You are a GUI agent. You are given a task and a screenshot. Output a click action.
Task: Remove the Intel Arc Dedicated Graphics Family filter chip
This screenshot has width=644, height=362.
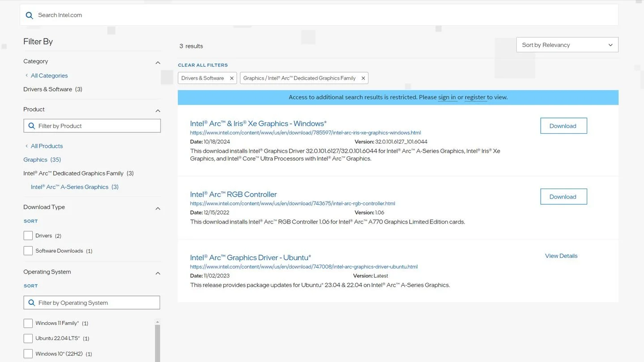point(363,78)
